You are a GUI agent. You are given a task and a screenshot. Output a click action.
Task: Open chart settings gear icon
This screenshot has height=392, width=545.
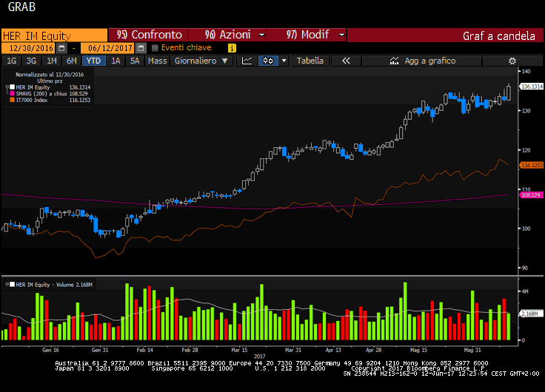click(512, 61)
